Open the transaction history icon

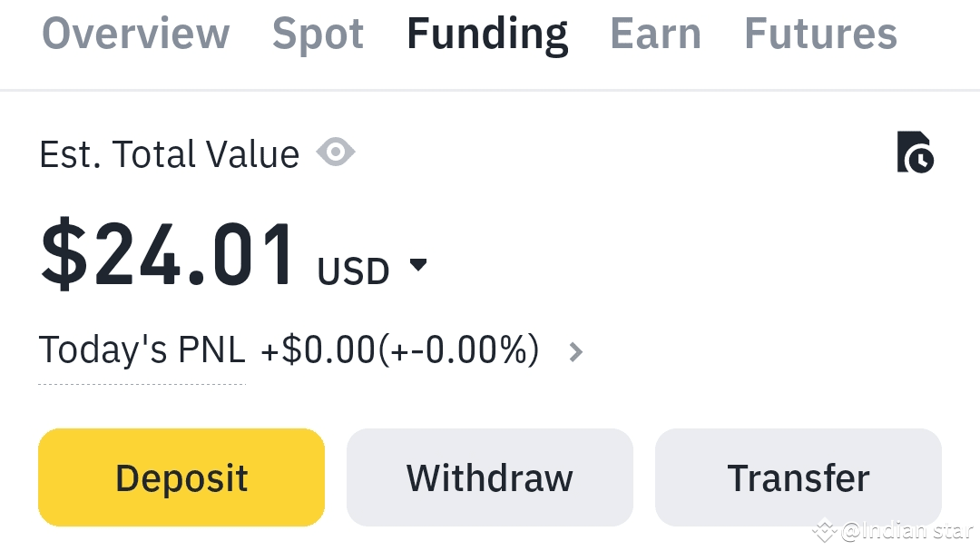click(915, 153)
